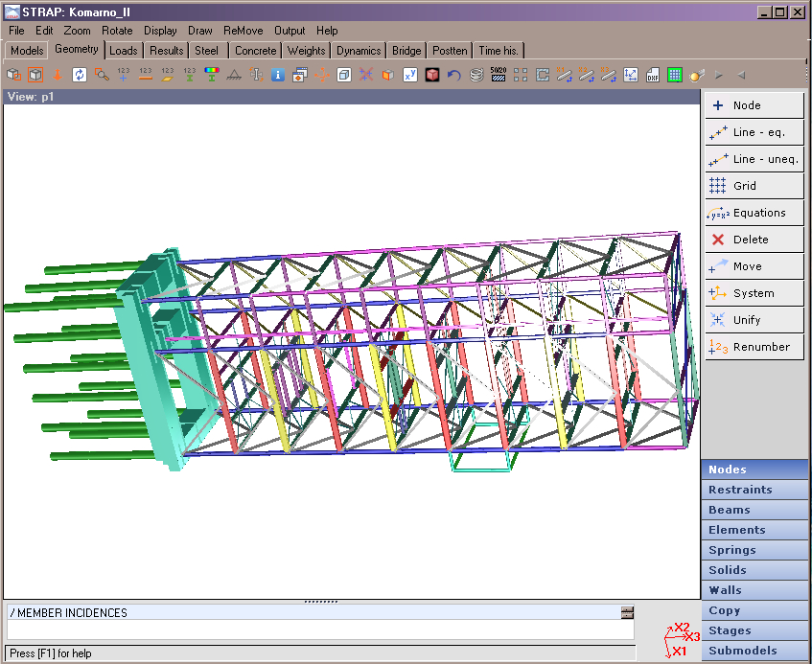Open the Display menu
The width and height of the screenshot is (812, 664).
click(160, 31)
